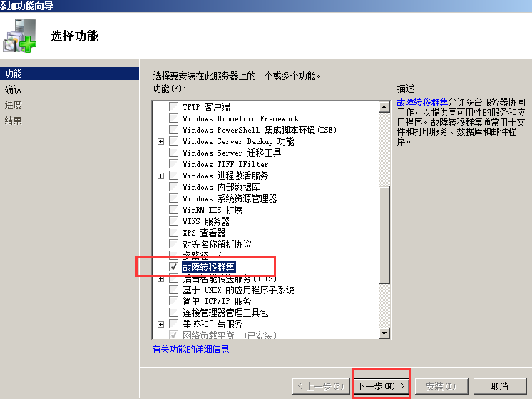532x399 pixels.
Task: Check XPS 查看器 checkbox
Action: coord(174,233)
